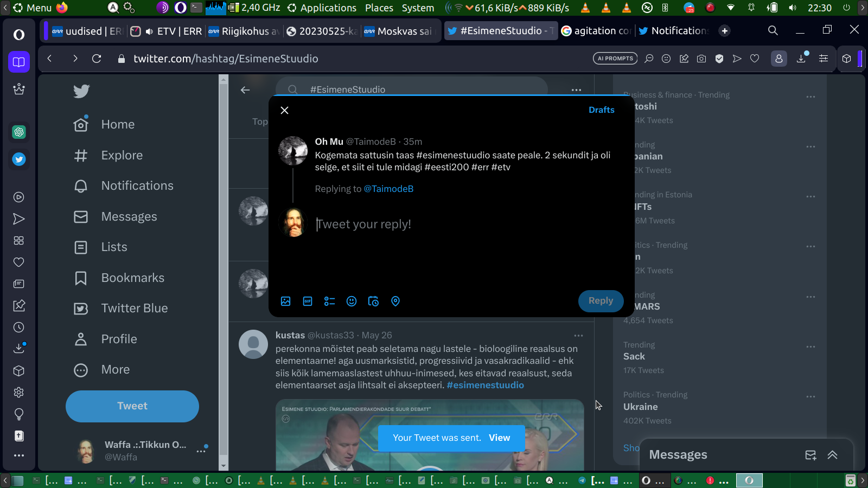Open Messages in sidebar navigation
The image size is (868, 488).
click(x=116, y=216)
